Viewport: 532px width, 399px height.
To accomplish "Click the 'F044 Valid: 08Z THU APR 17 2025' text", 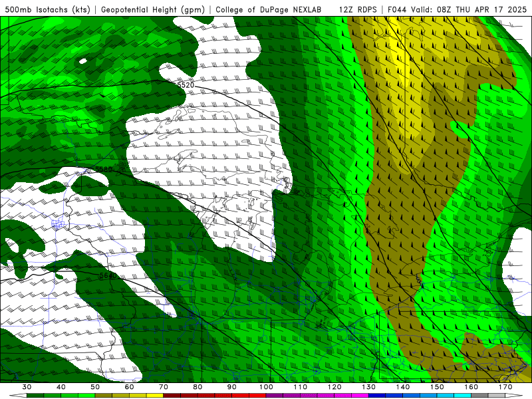I will (457, 9).
